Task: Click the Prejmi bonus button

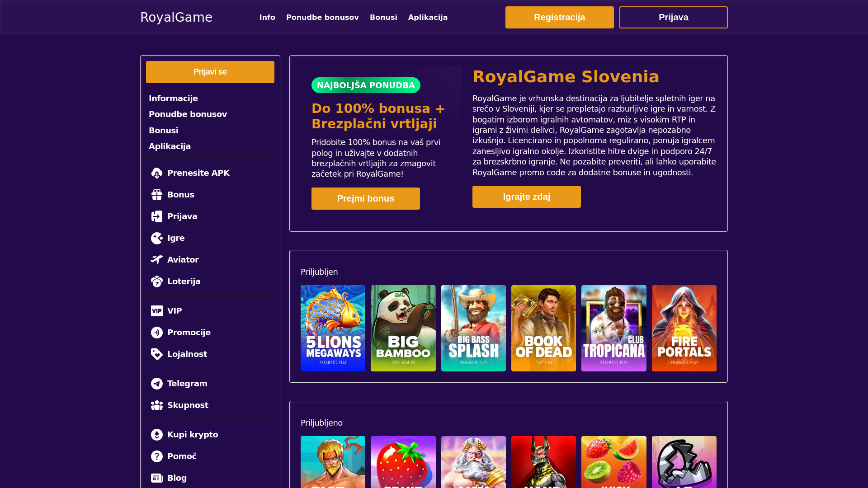Action: [x=366, y=198]
